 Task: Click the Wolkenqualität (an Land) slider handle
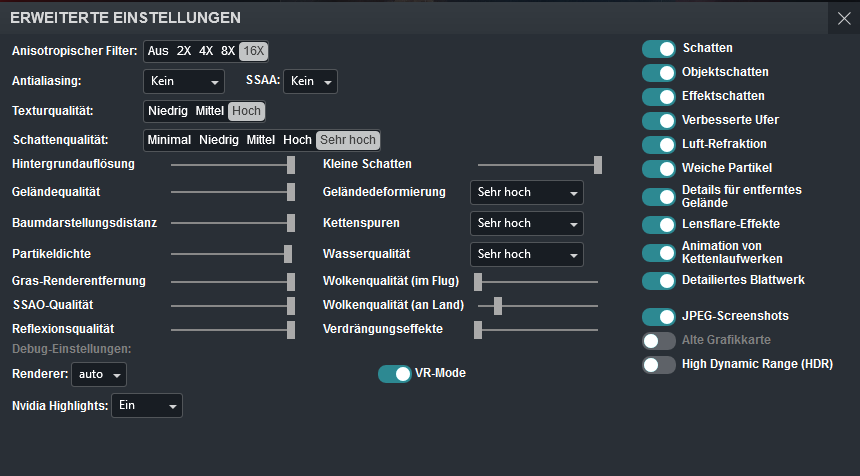coord(497,306)
